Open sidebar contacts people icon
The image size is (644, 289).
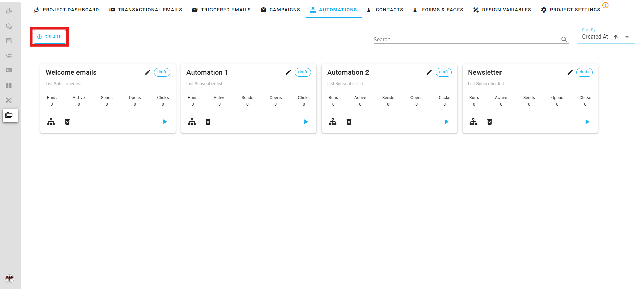9,56
